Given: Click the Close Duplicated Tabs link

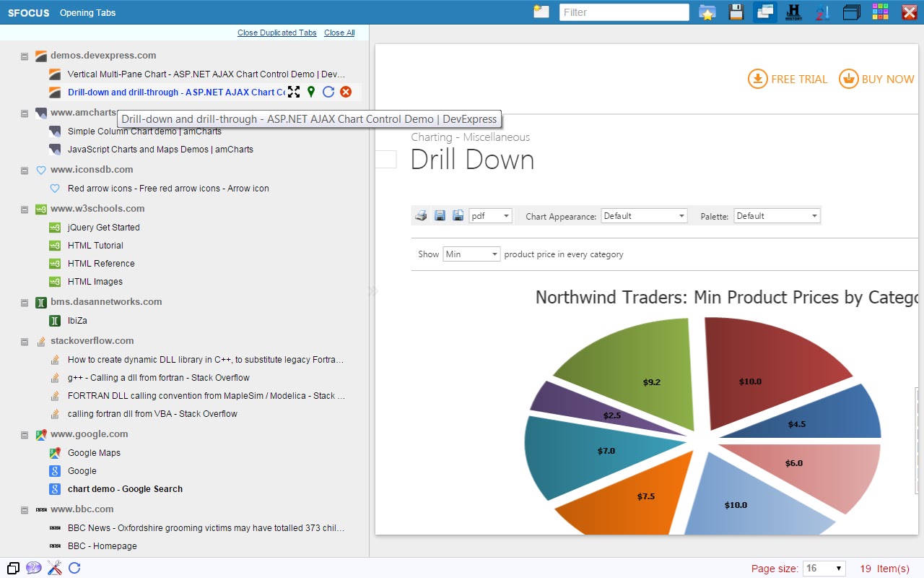Looking at the screenshot, I should point(276,33).
